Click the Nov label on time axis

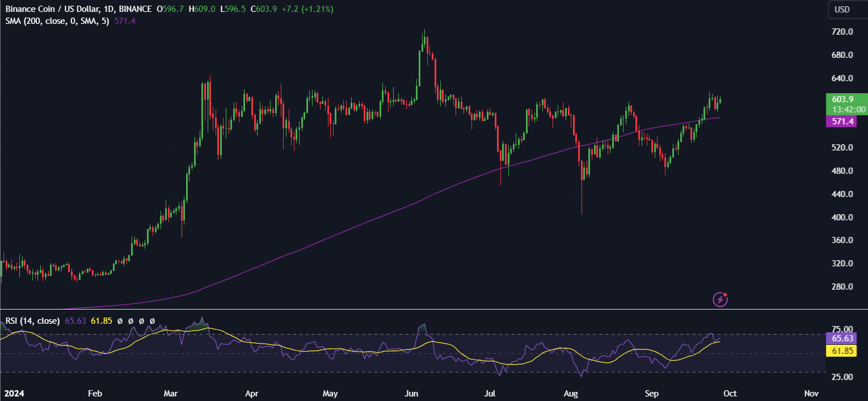[x=811, y=393]
